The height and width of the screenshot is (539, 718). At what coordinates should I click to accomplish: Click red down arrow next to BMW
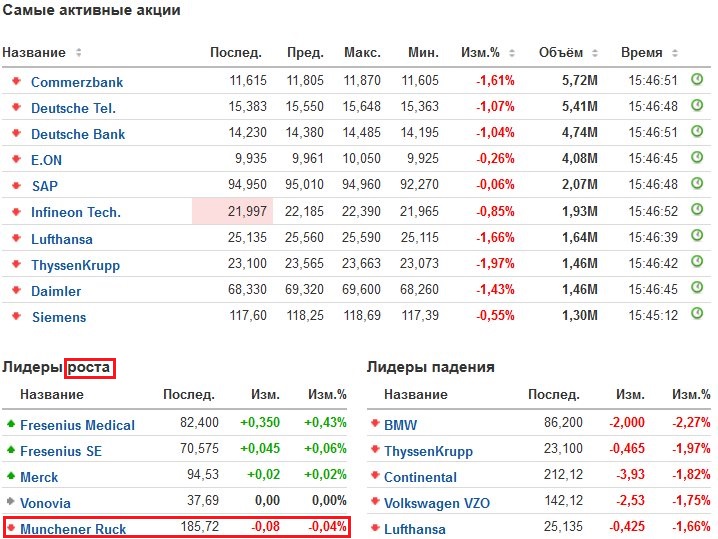point(374,424)
